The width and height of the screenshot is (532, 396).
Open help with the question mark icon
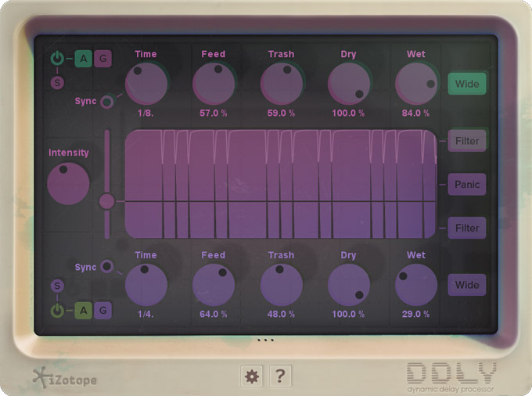pyautogui.click(x=280, y=376)
